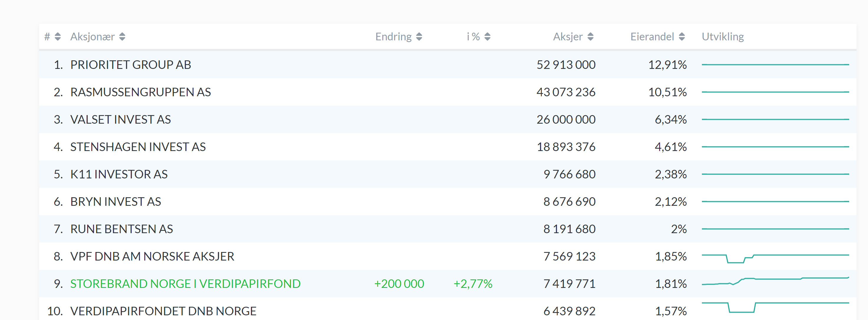This screenshot has width=868, height=320.
Task: Click PRIORITET GROUP AB development sparkline
Action: [775, 64]
